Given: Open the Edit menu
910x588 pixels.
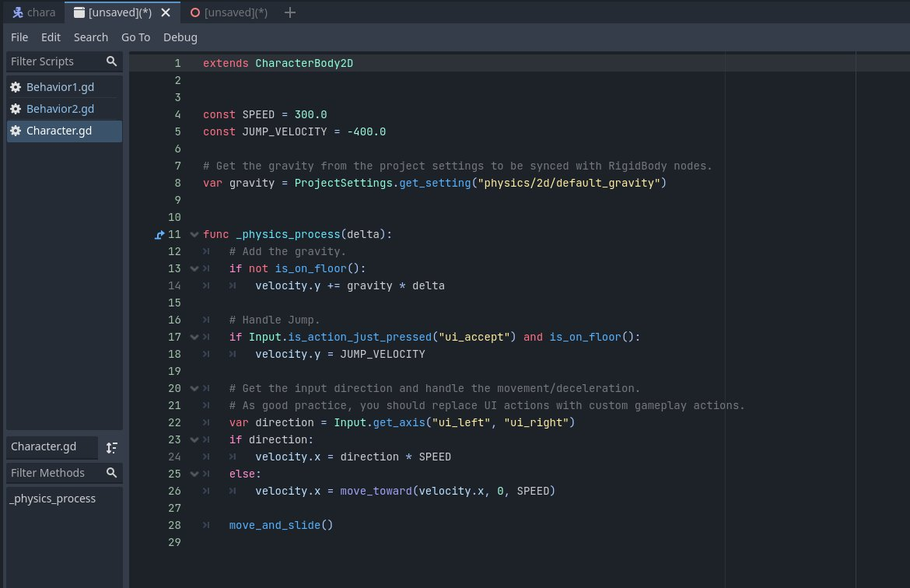Looking at the screenshot, I should coord(51,37).
